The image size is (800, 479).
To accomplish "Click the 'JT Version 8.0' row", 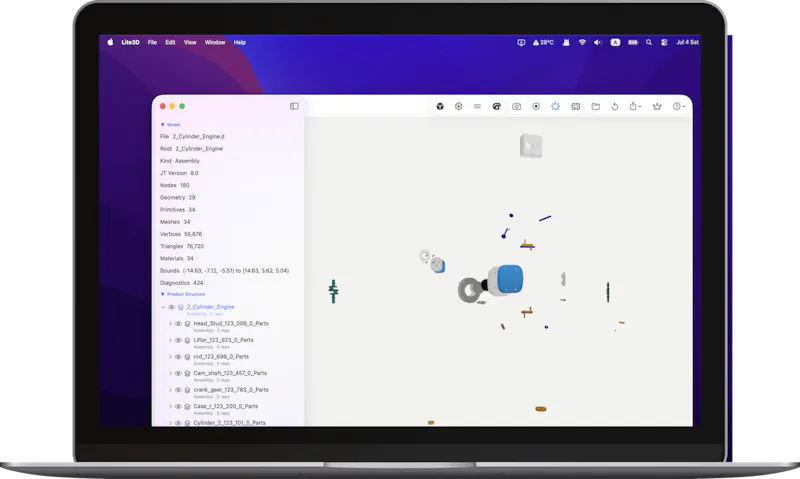I will point(179,173).
